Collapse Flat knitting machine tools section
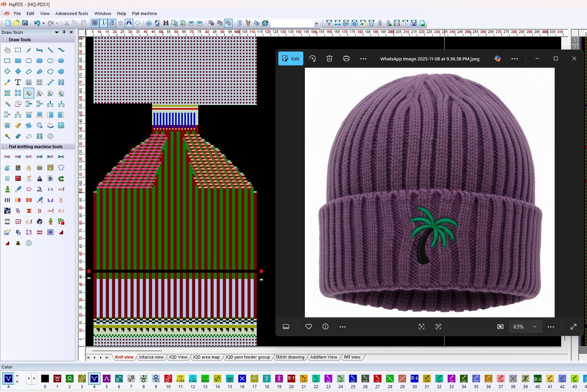This screenshot has height=392, width=587. tap(5, 147)
